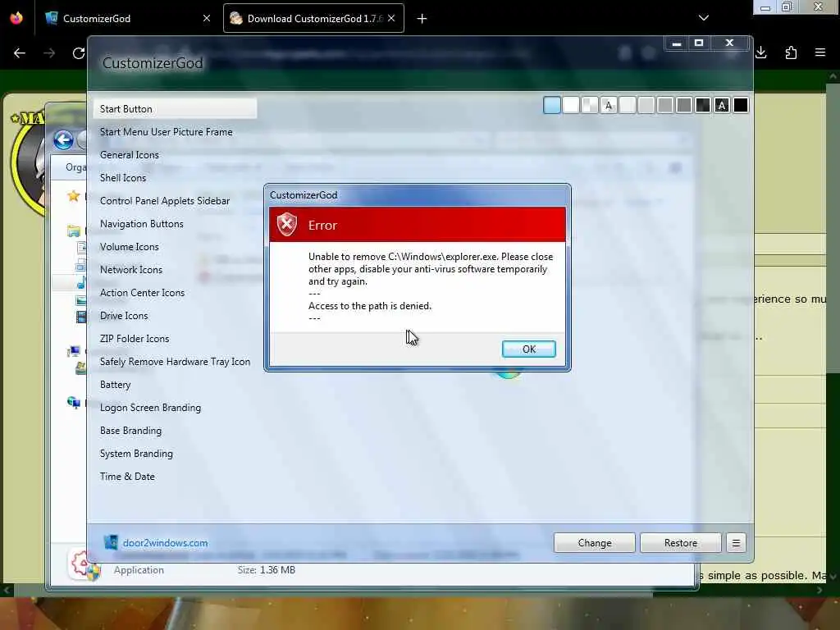Open Logon Screen Branding category
The height and width of the screenshot is (630, 840).
[x=150, y=408]
